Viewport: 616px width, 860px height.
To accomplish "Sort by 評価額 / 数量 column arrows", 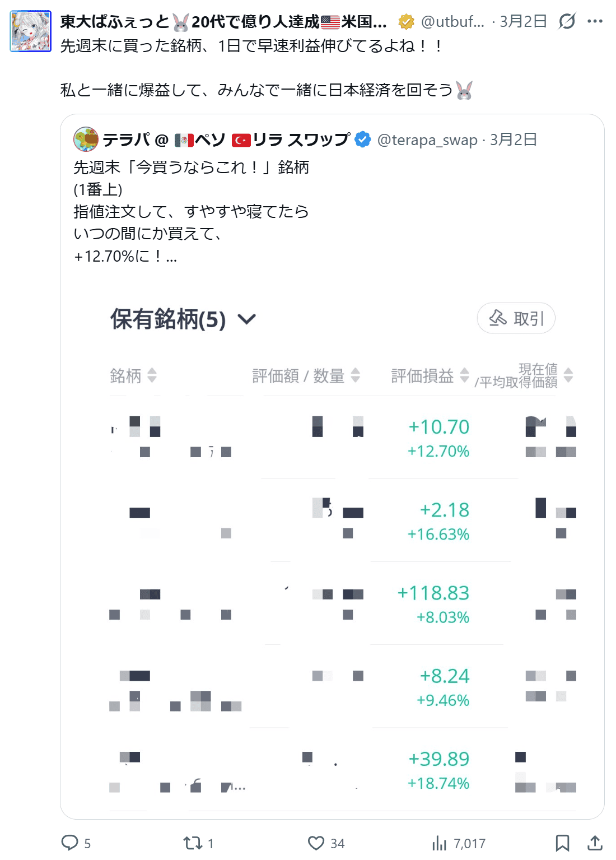I will 355,375.
